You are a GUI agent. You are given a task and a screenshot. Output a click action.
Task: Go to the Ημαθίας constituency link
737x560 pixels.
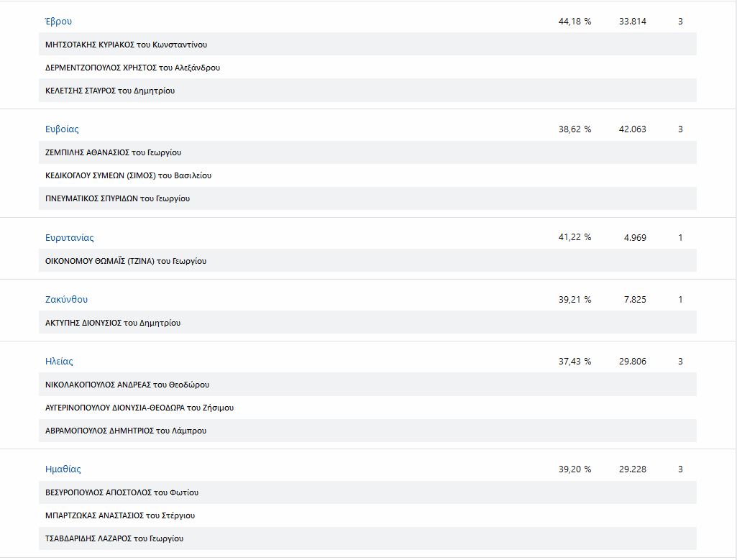pos(63,469)
